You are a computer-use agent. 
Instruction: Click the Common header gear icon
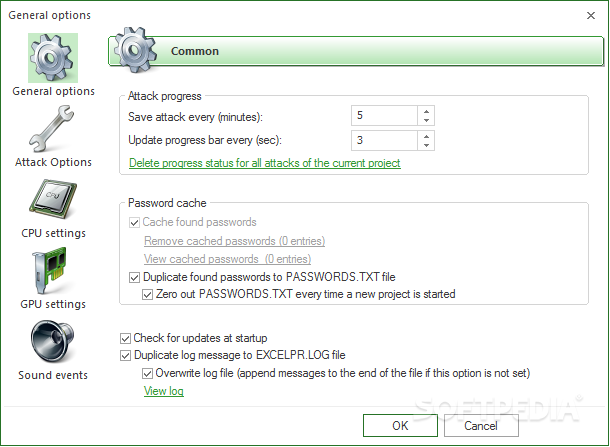tap(135, 50)
